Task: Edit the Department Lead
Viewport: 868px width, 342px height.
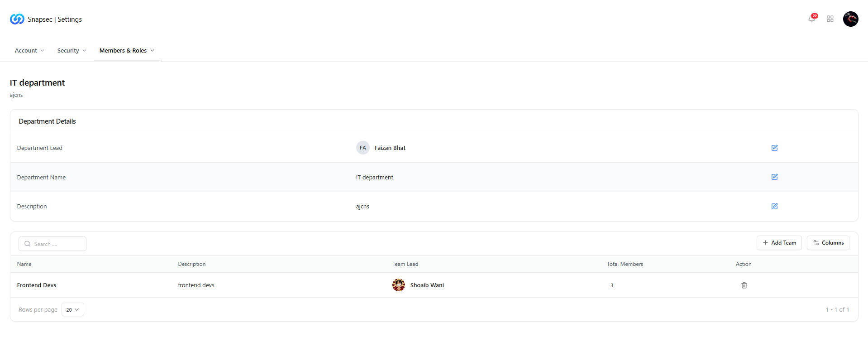Action: coord(774,148)
